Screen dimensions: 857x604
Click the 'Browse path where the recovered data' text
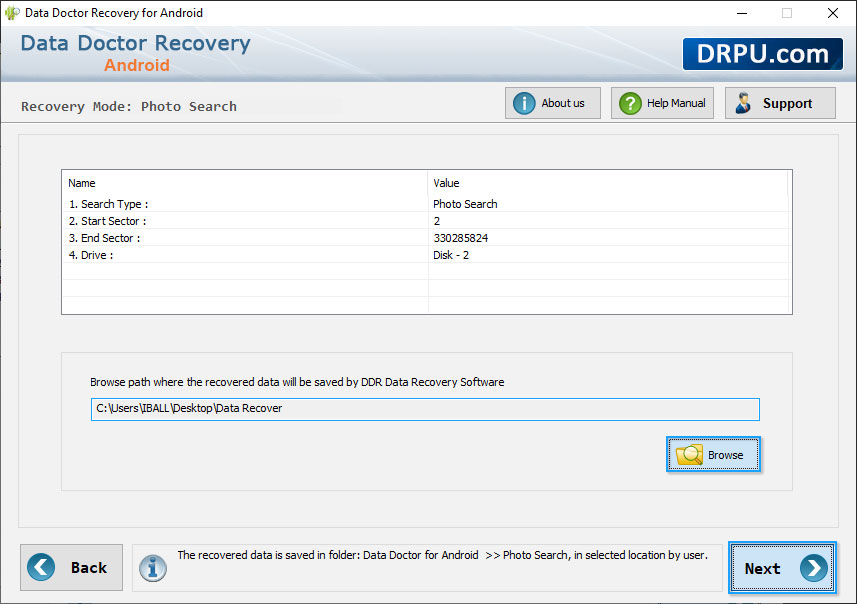[x=297, y=382]
